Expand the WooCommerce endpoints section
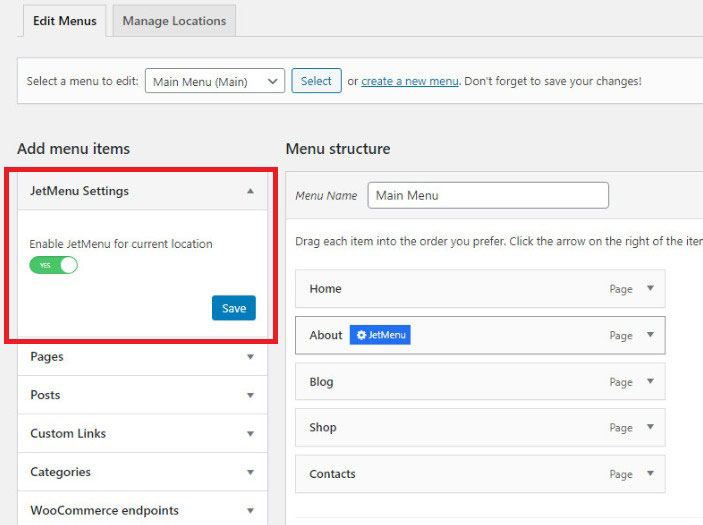Screen dimensions: 703x525 (250, 510)
